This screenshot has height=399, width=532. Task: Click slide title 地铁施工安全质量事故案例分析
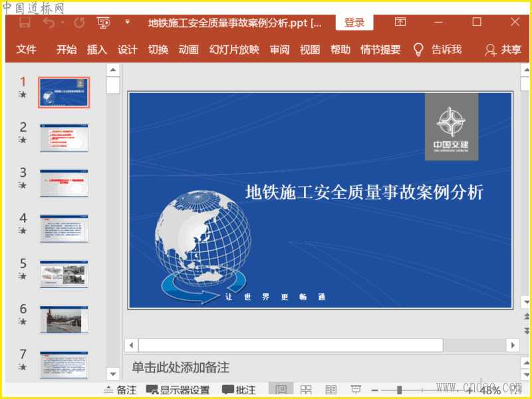tap(364, 192)
